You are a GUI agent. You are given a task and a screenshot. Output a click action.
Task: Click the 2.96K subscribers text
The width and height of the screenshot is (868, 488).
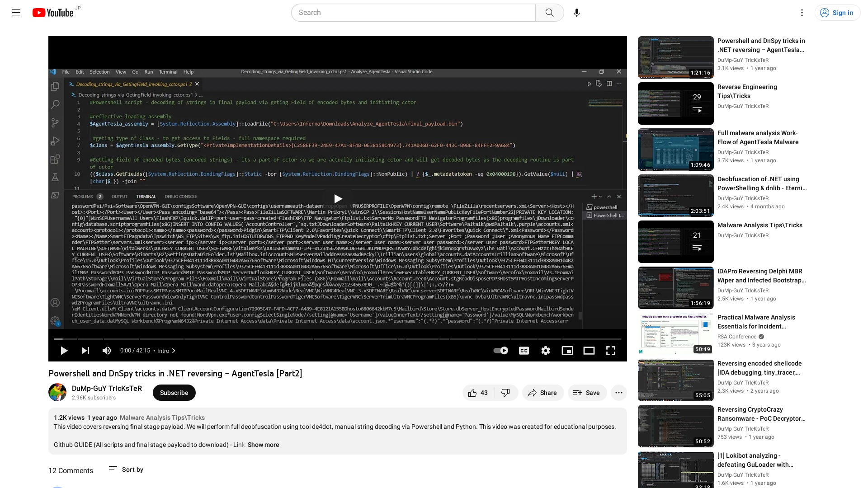94,398
